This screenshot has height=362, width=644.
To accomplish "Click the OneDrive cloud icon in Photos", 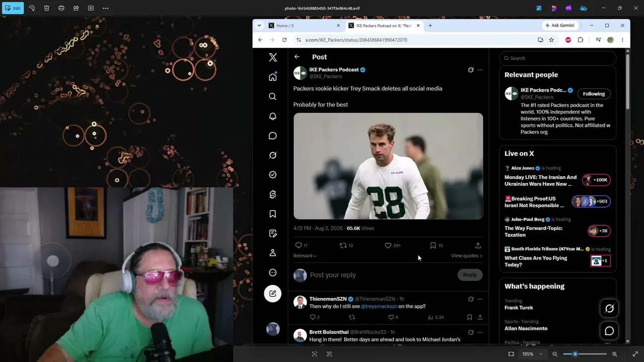I will (x=584, y=8).
